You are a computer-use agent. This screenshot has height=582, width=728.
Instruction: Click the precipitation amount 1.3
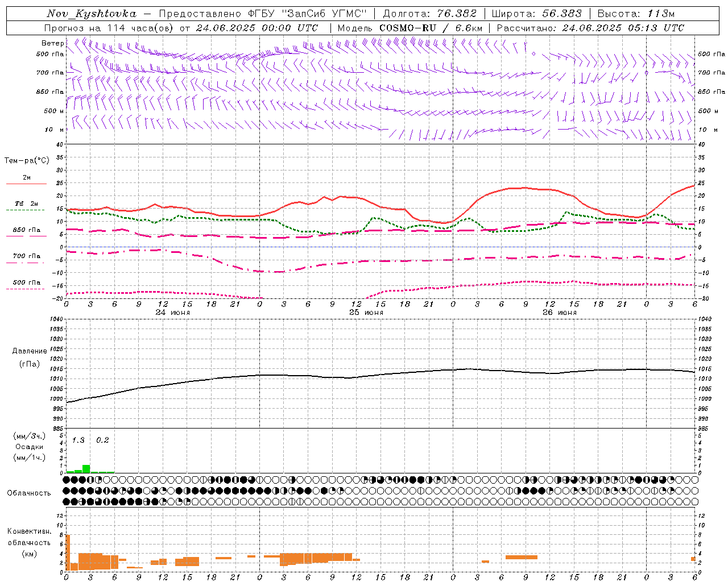coord(78,440)
